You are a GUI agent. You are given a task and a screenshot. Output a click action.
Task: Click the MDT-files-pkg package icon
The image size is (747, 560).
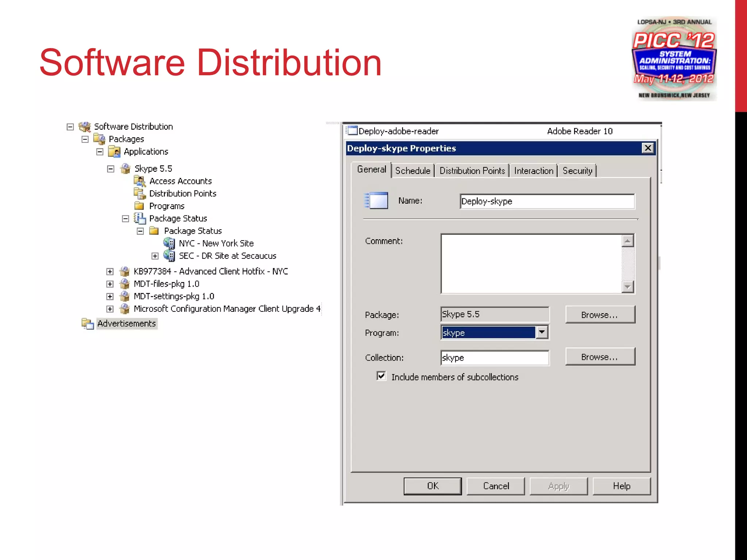(124, 284)
